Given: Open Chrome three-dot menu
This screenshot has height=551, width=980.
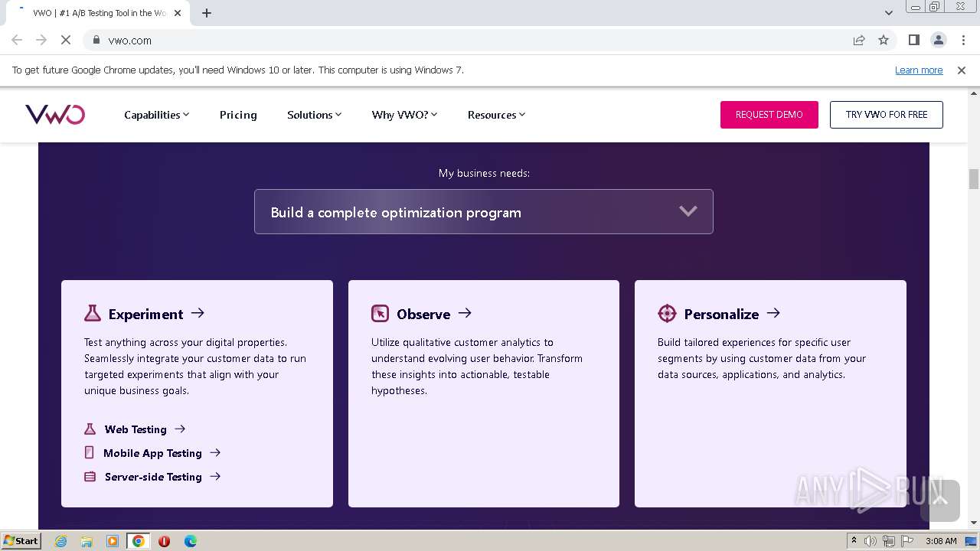Looking at the screenshot, I should pos(963,40).
